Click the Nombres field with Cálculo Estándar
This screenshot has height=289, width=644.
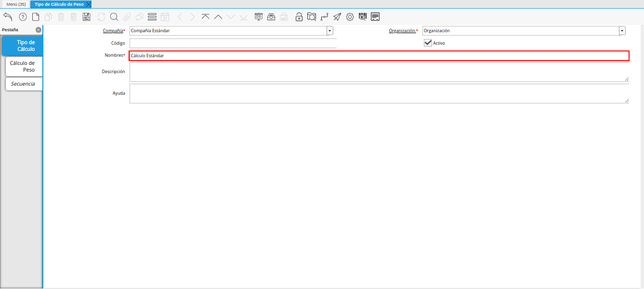tap(379, 56)
